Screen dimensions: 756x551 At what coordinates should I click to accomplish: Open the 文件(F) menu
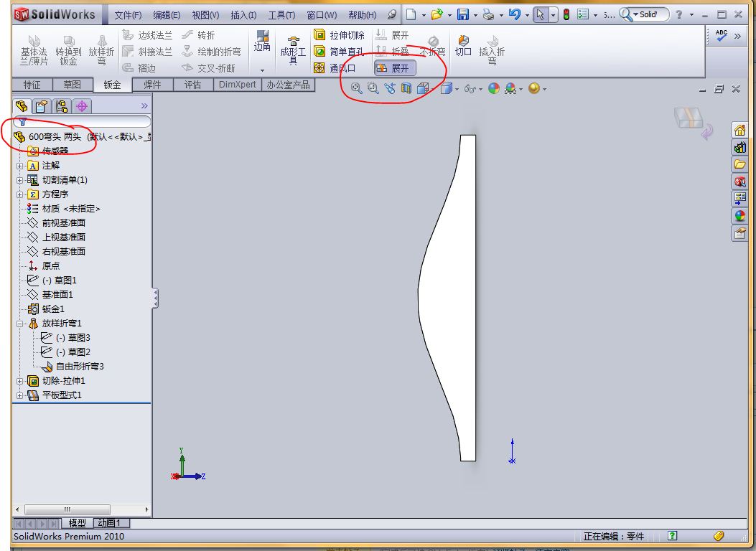(128, 15)
